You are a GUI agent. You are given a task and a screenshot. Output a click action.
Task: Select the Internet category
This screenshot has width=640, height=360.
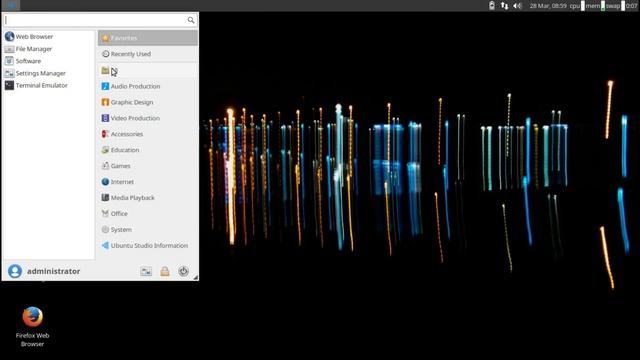tap(148, 182)
